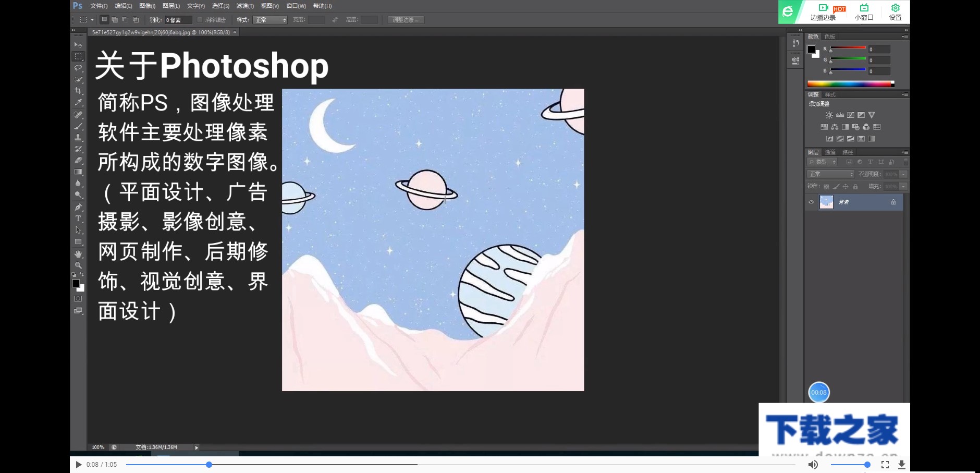Choose the Add to Selection mode

[x=115, y=20]
